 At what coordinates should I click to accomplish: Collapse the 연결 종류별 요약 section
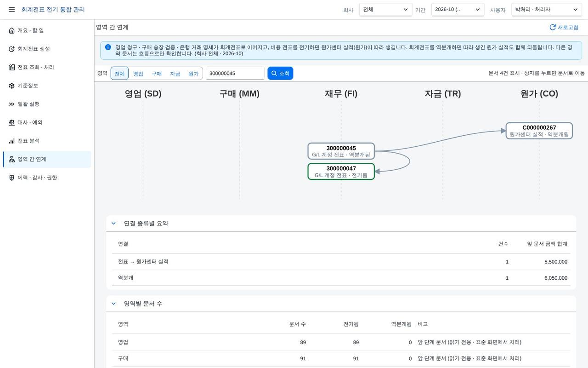(114, 224)
